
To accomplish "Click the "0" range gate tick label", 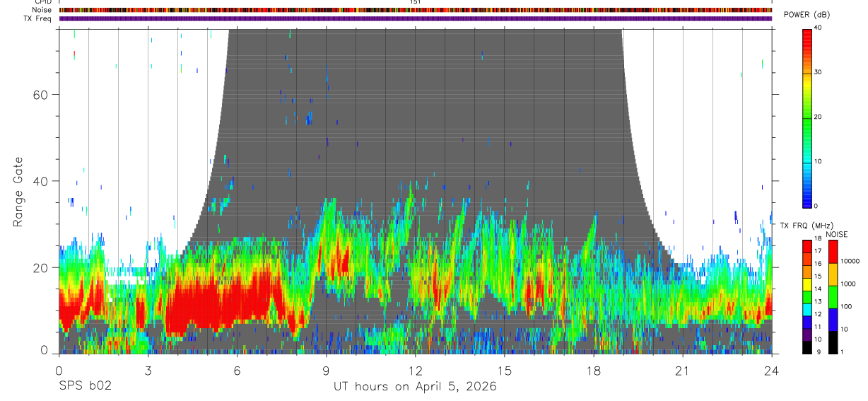I will [x=45, y=351].
